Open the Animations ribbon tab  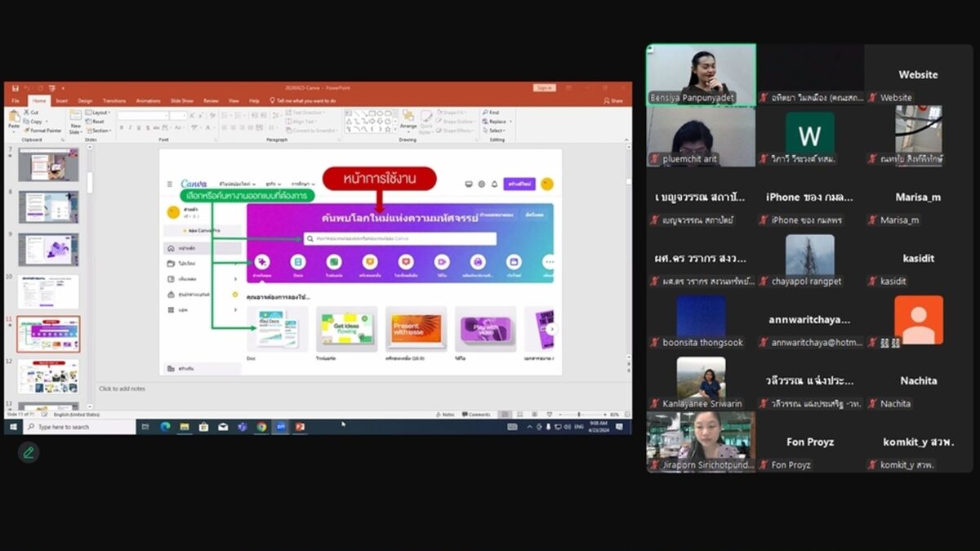pos(149,100)
